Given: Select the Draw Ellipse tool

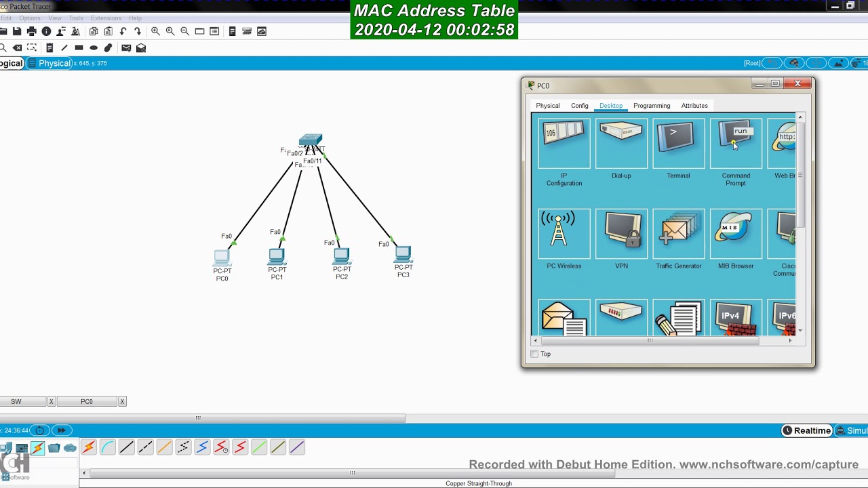Looking at the screenshot, I should point(94,47).
